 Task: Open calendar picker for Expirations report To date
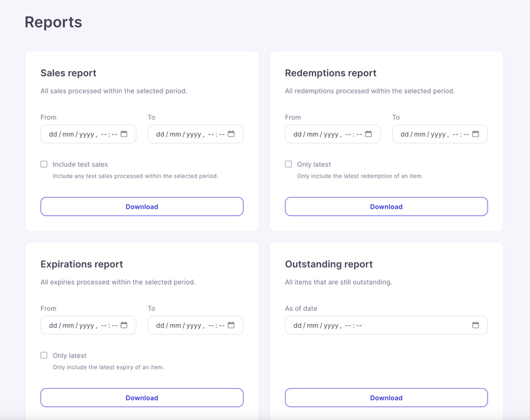[231, 325]
